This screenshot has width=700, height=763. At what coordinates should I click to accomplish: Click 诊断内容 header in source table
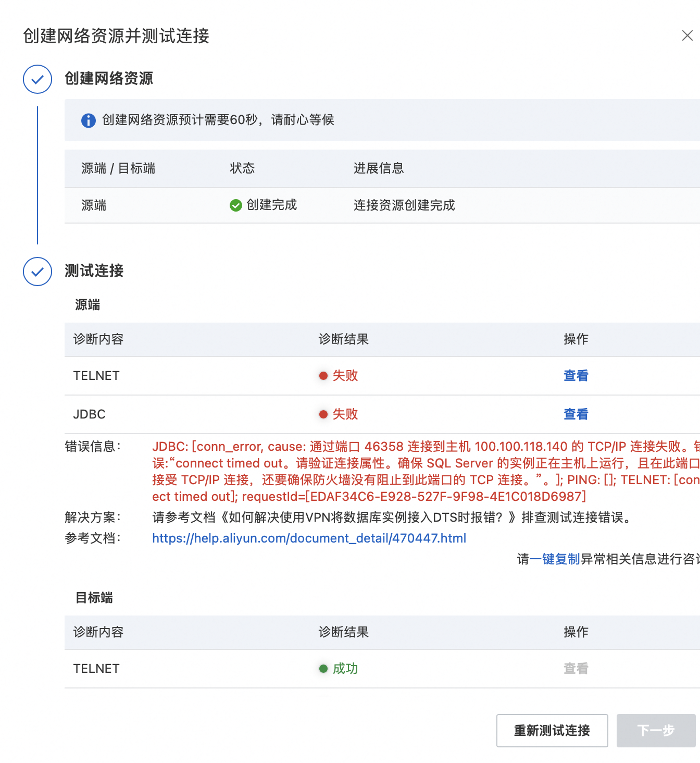pos(98,339)
